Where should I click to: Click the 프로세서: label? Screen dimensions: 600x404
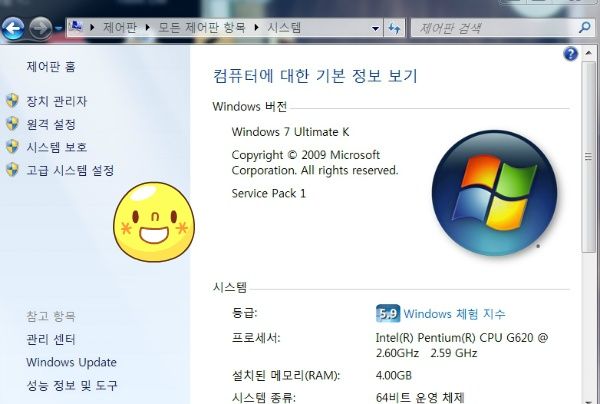[x=256, y=338]
